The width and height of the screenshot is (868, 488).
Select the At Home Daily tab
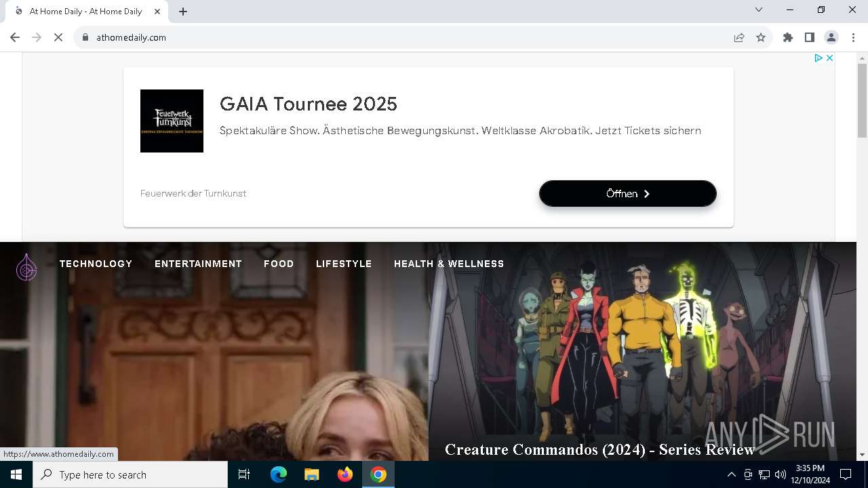[85, 12]
